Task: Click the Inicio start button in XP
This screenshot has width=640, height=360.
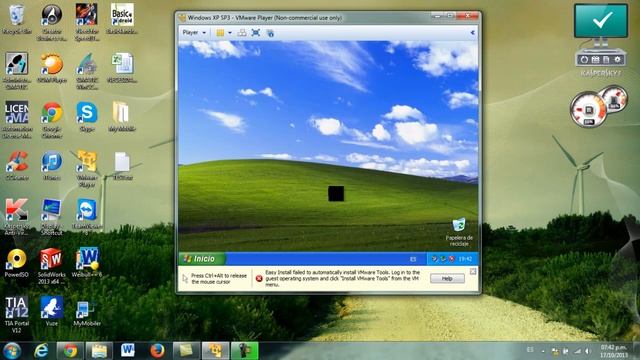Action: 202,259
